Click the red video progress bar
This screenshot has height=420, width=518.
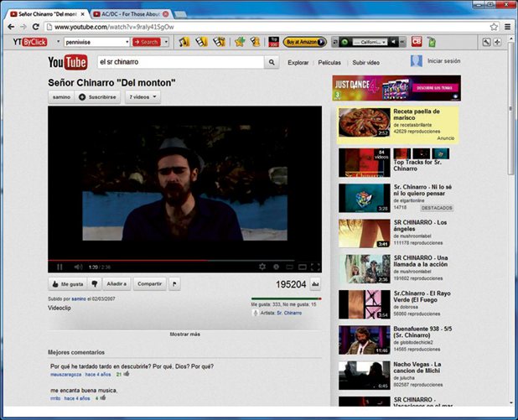128,261
